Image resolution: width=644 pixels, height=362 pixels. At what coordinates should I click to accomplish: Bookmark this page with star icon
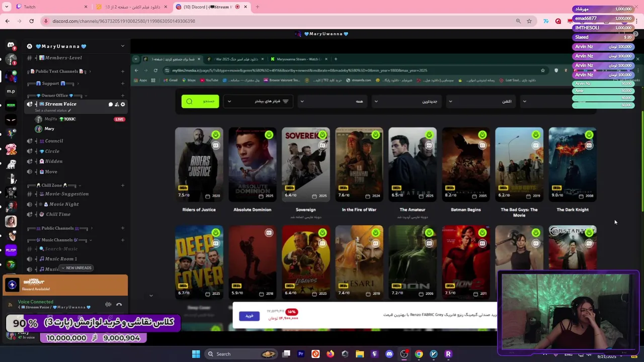(x=529, y=21)
